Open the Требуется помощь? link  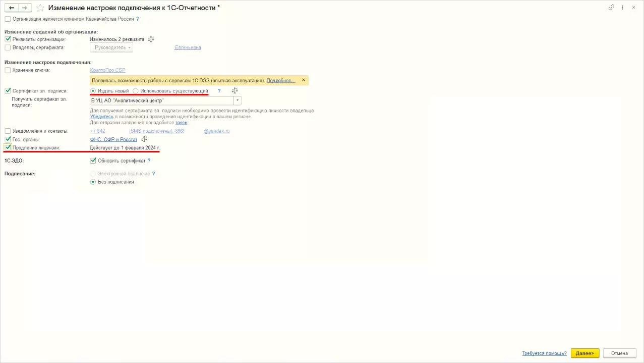point(544,353)
